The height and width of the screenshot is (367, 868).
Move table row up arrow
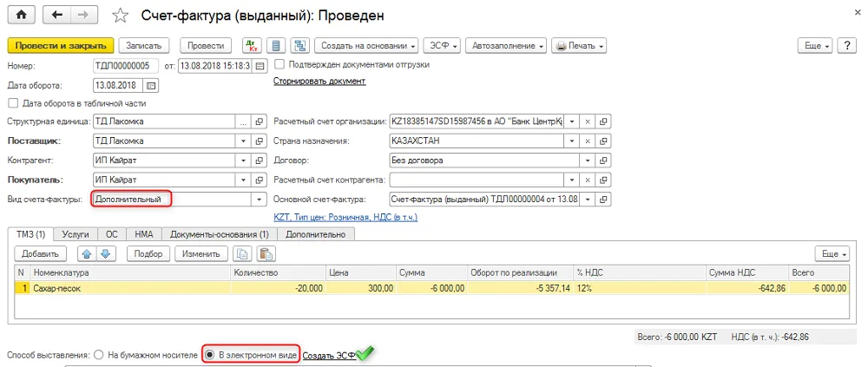point(86,253)
